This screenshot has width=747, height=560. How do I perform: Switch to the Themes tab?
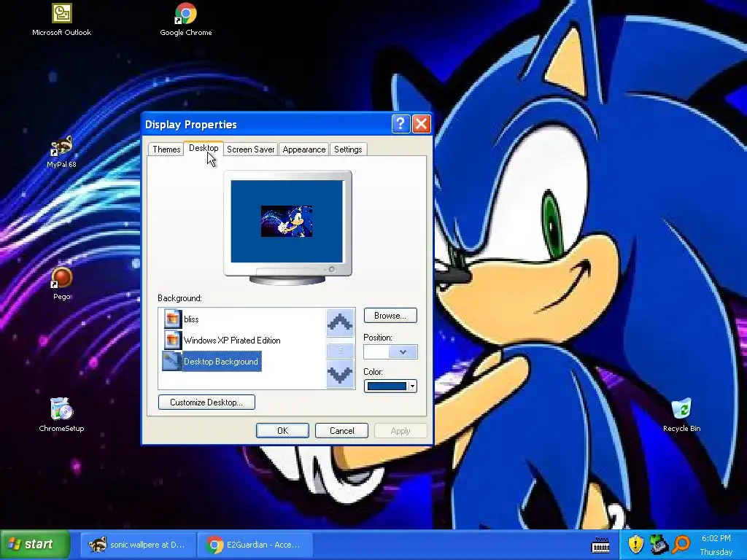166,149
